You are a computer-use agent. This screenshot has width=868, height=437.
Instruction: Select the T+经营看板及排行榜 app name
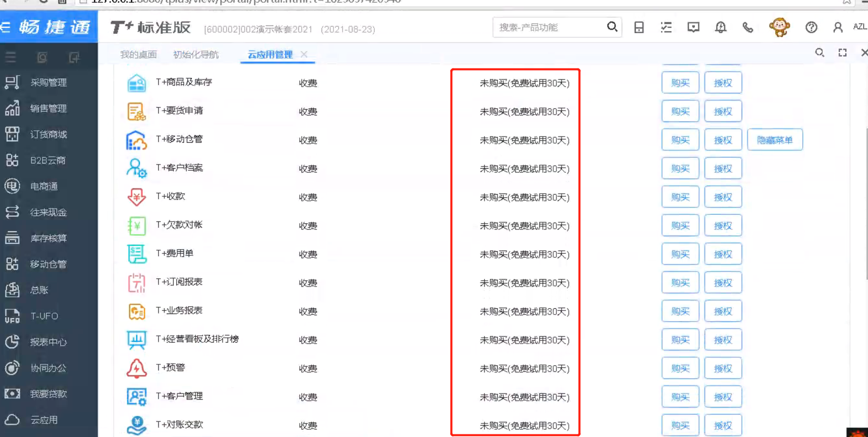(197, 339)
